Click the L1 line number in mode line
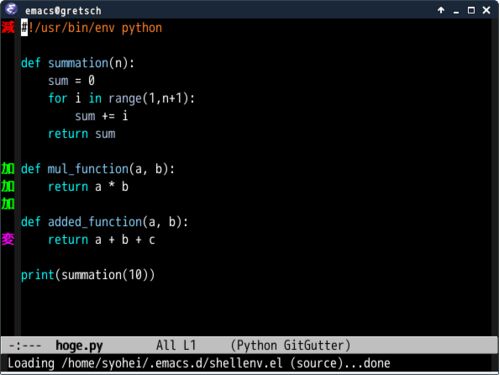The width and height of the screenshot is (500, 375). coord(190,345)
